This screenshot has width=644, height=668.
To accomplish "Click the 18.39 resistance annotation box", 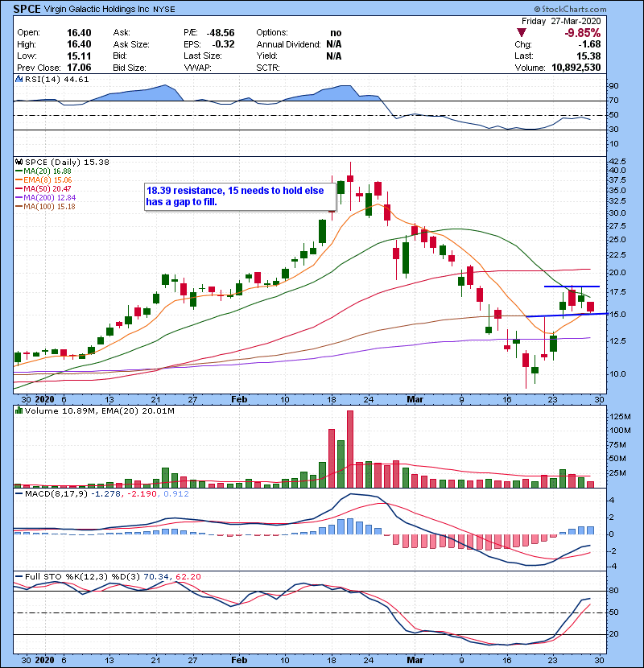I will pos(241,196).
